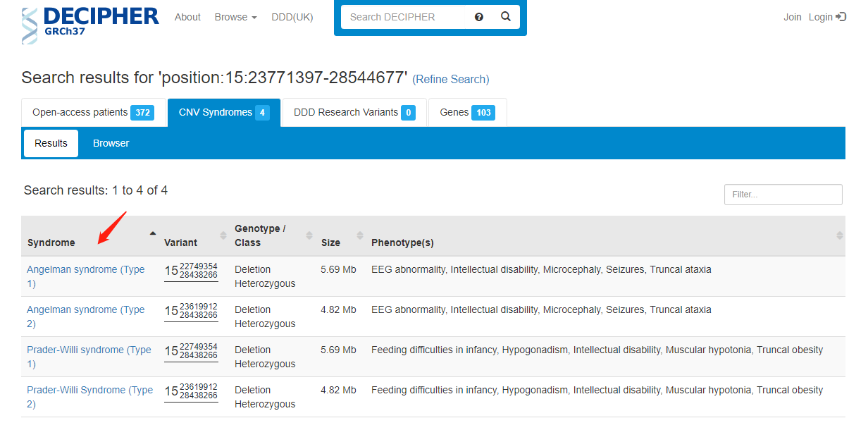Click variant coordinates for Prader-Willi Type 1
The height and width of the screenshot is (430, 868).
(x=191, y=352)
